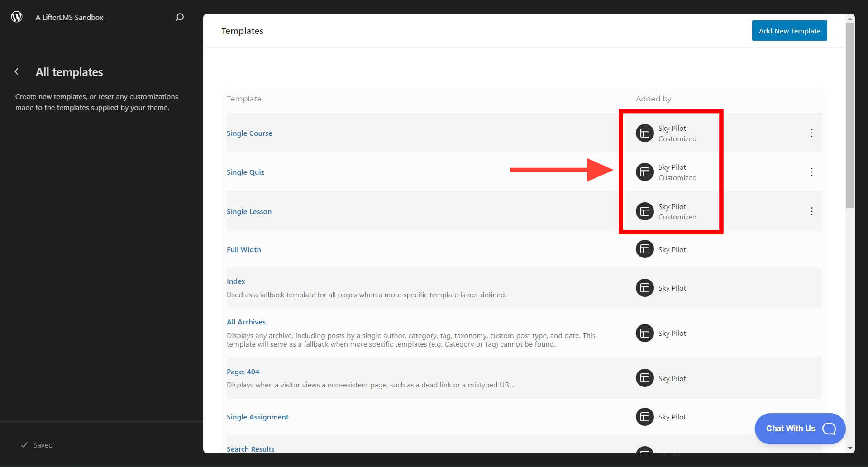The height and width of the screenshot is (467, 868).
Task: Click the Index template icon
Action: click(x=644, y=288)
